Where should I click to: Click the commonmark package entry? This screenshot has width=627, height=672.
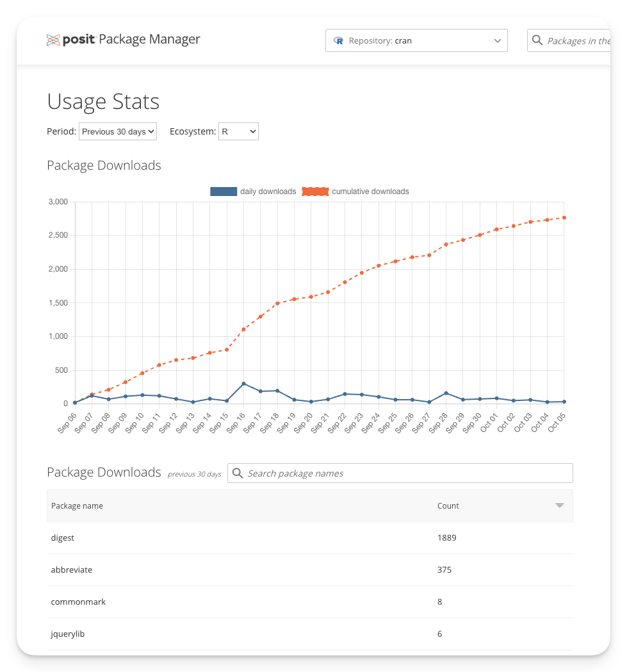coord(78,602)
